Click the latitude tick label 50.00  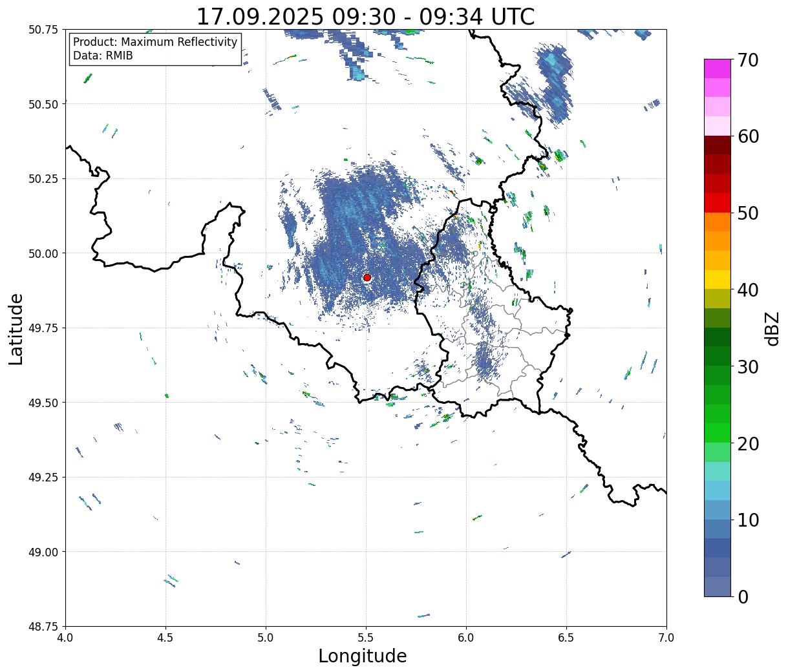(x=43, y=253)
